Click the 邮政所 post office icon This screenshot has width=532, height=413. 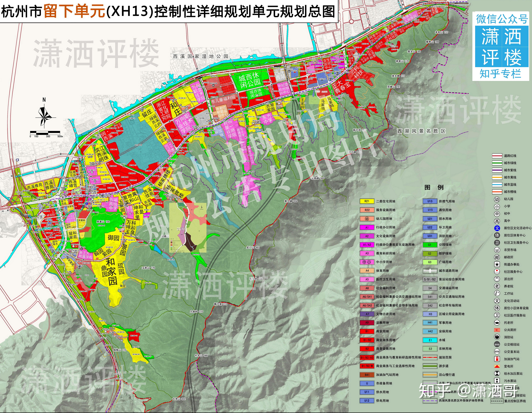point(497,257)
